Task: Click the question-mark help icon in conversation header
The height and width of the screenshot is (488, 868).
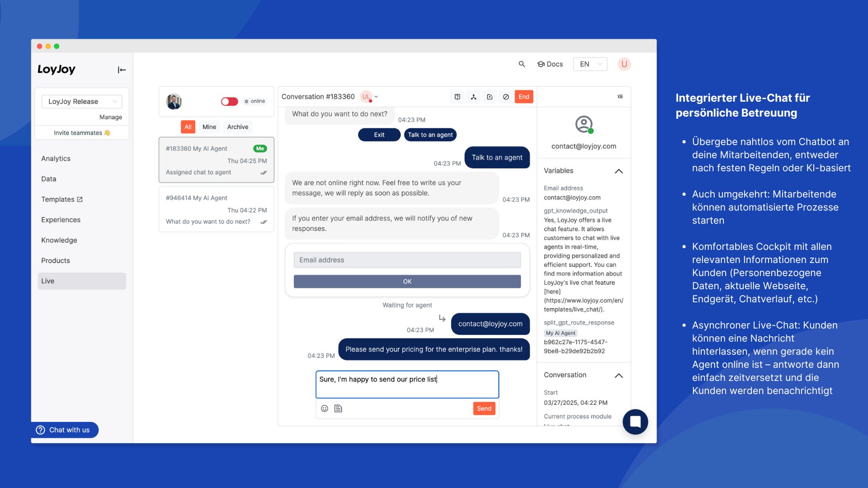Action: click(457, 97)
